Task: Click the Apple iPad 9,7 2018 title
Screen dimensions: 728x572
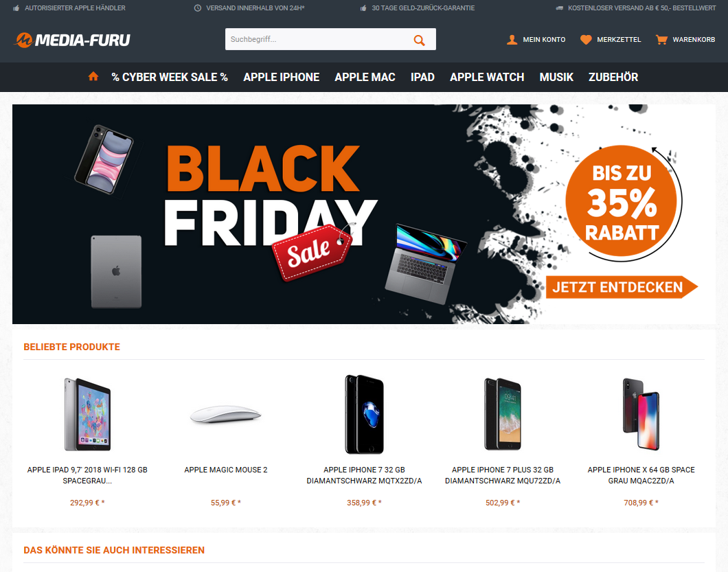Action: click(x=87, y=475)
